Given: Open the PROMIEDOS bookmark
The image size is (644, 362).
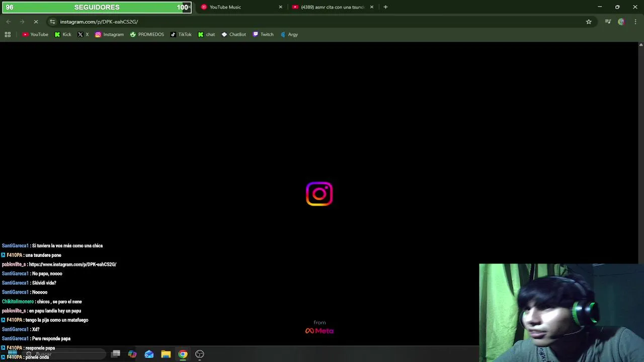Looking at the screenshot, I should pyautogui.click(x=147, y=34).
